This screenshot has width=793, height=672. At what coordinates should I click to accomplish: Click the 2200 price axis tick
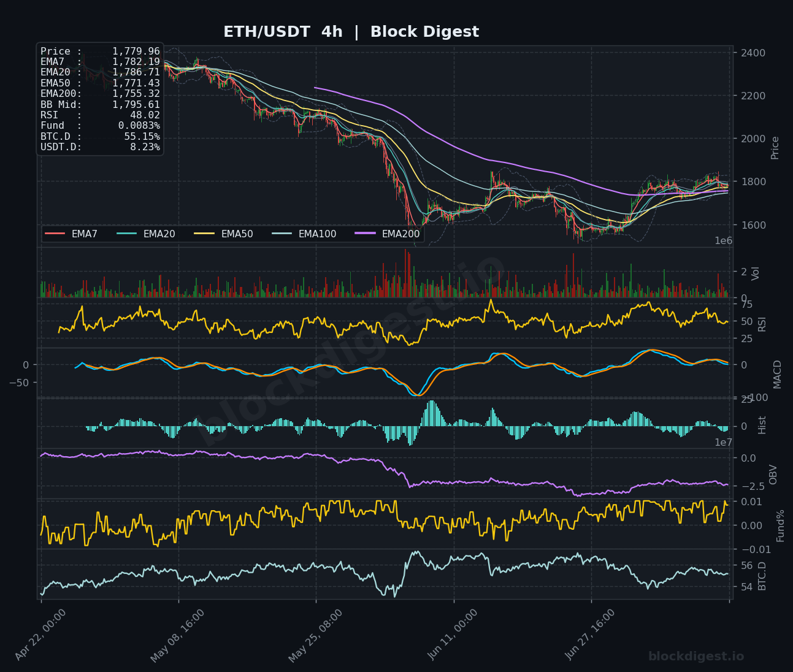click(x=753, y=96)
